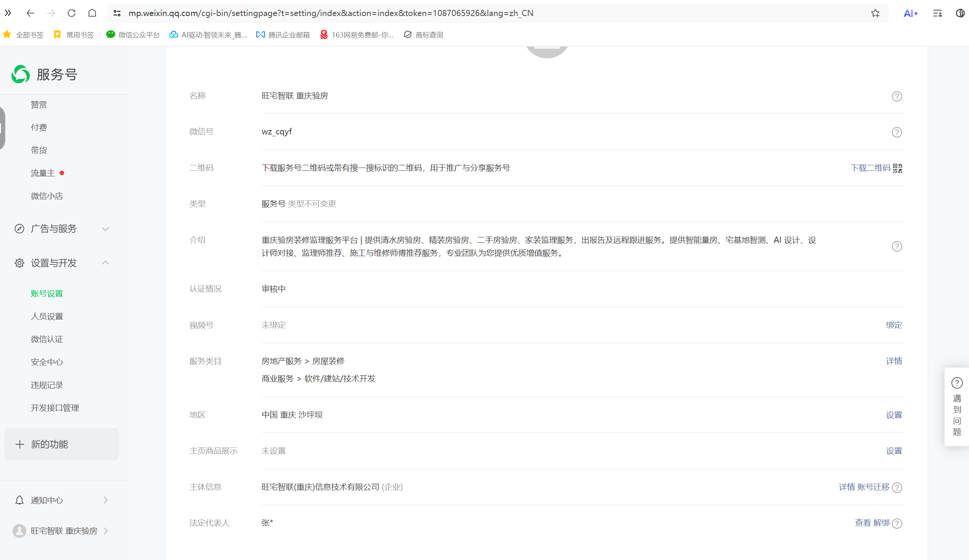Image resolution: width=969 pixels, height=560 pixels.
Task: Click the help icon beside 介绍 description
Action: pos(896,246)
